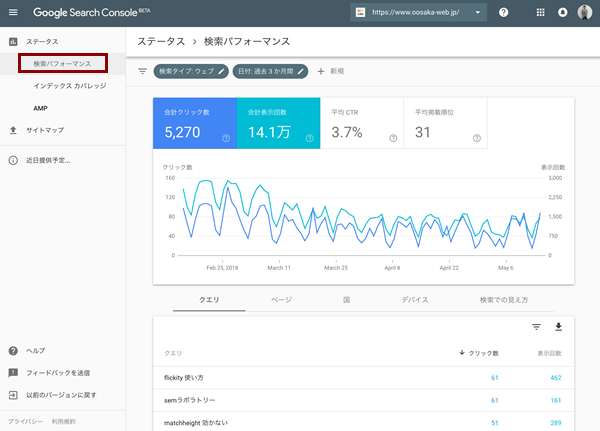Sort by the 表示回数 column header
This screenshot has width=600, height=431.
[x=549, y=353]
